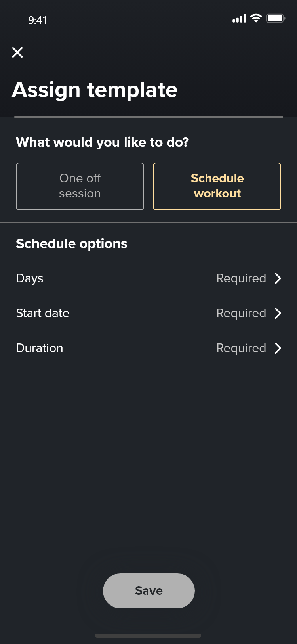Click the progress line under Assign template
Image resolution: width=297 pixels, height=644 pixels.
coord(148,117)
